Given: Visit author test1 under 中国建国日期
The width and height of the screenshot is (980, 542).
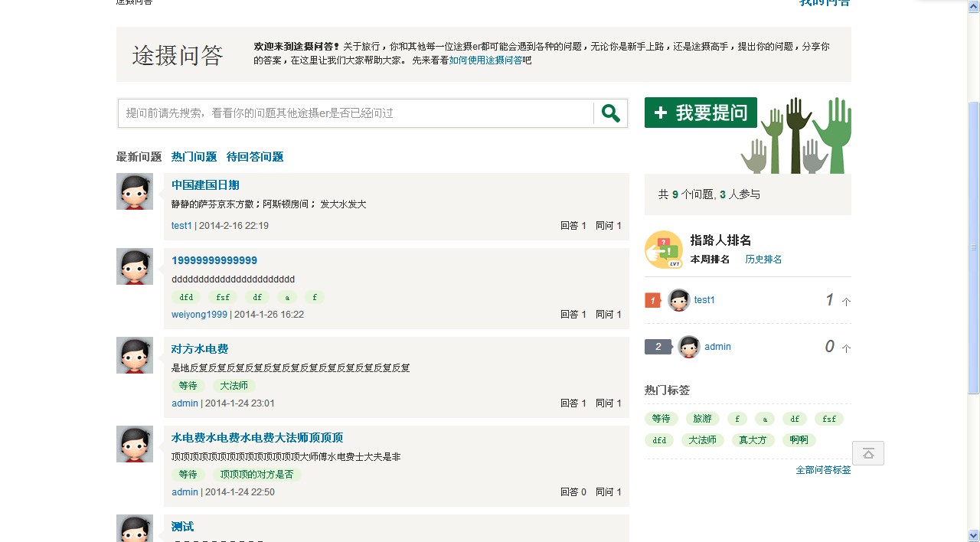Looking at the screenshot, I should 181,226.
